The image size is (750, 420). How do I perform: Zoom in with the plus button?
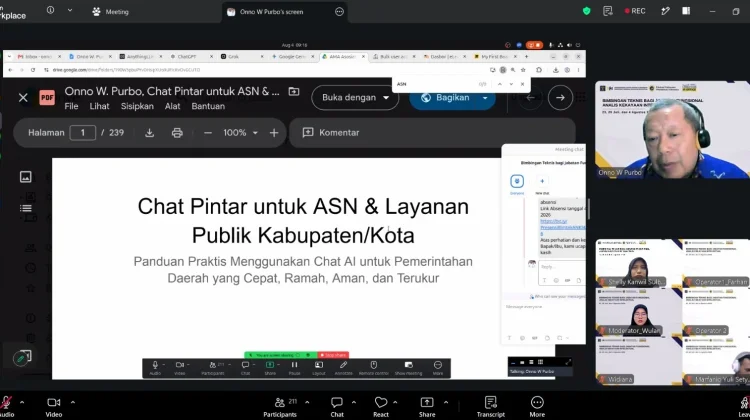[x=274, y=133]
